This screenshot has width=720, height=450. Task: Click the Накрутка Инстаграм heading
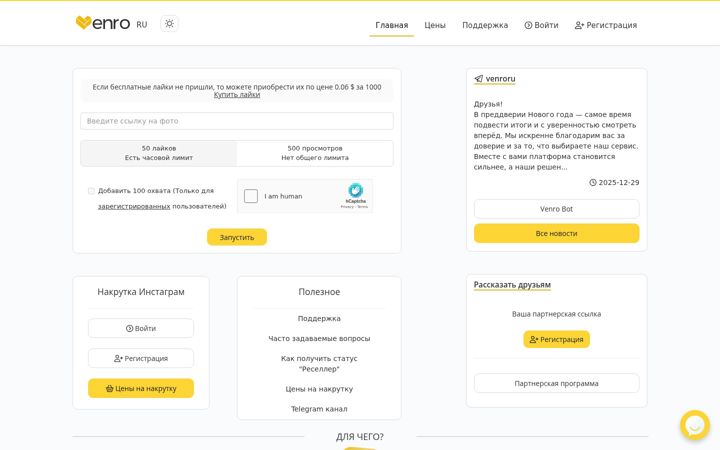(x=141, y=292)
